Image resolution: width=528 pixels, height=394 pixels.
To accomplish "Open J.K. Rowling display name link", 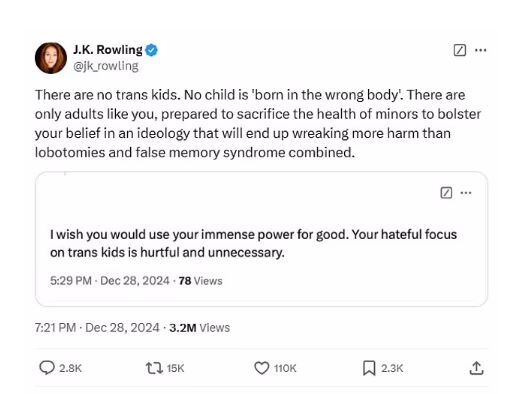I will [x=108, y=50].
